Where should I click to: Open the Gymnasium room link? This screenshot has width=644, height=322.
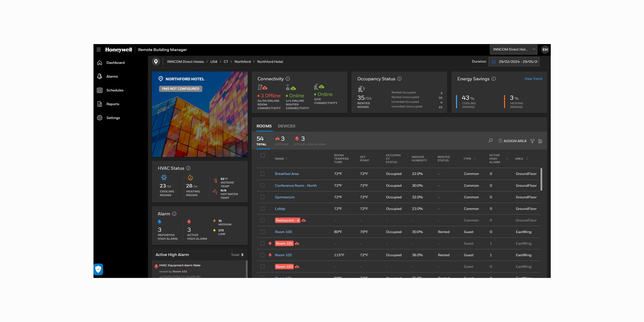click(x=285, y=197)
